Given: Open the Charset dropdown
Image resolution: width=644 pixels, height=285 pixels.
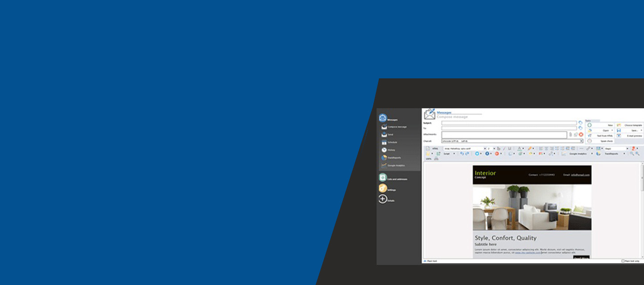Looking at the screenshot, I should [512, 141].
